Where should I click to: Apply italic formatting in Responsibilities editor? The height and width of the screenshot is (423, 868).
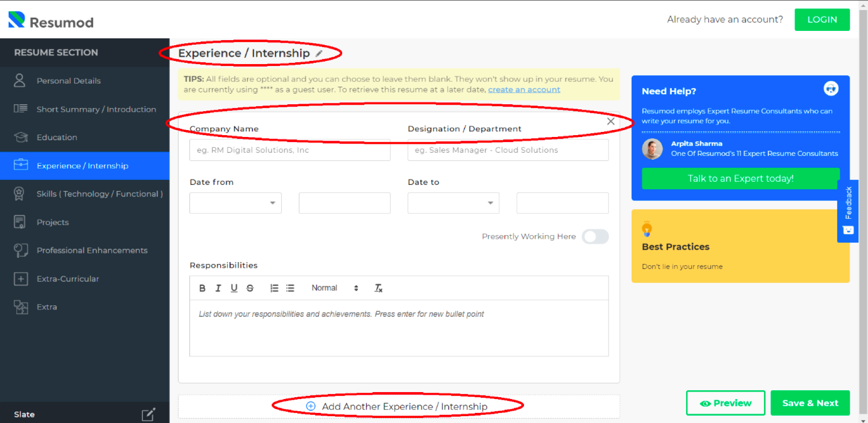218,288
